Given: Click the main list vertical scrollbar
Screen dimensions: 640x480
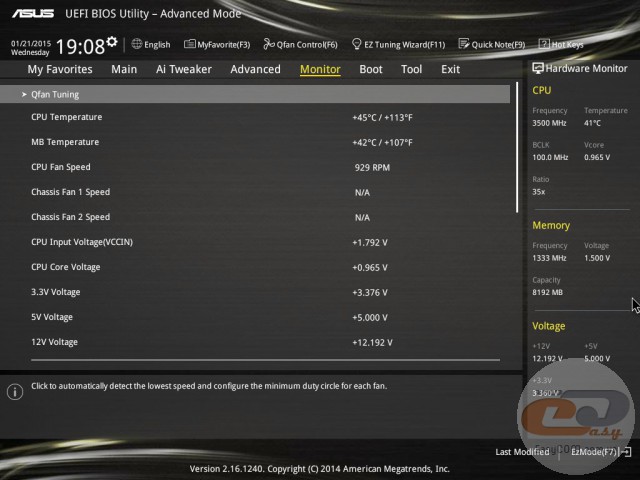Looking at the screenshot, I should tap(517, 147).
